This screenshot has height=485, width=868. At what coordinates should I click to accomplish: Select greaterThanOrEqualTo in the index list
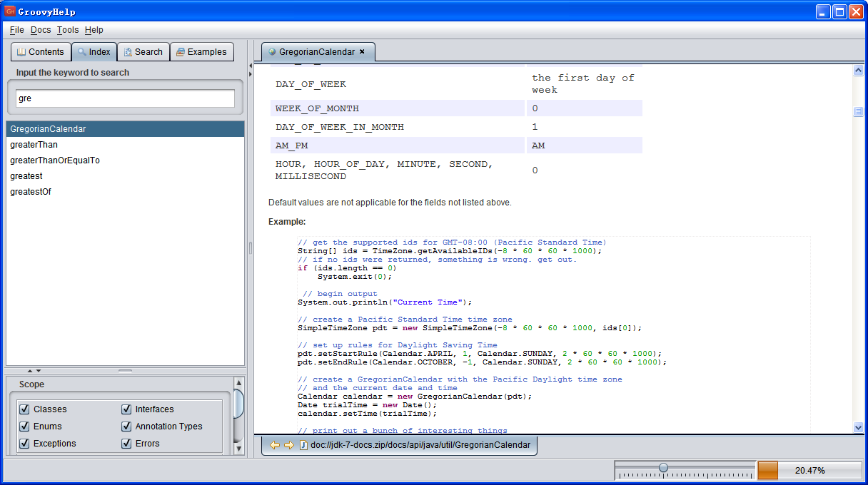(125, 160)
